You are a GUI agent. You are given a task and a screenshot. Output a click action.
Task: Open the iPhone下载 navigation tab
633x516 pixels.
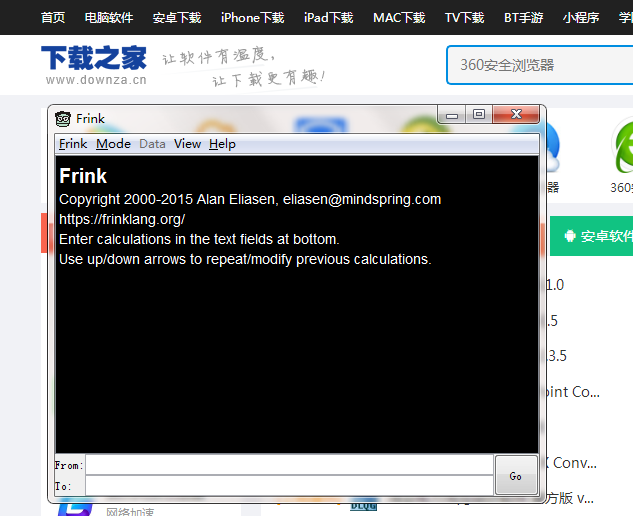(253, 18)
